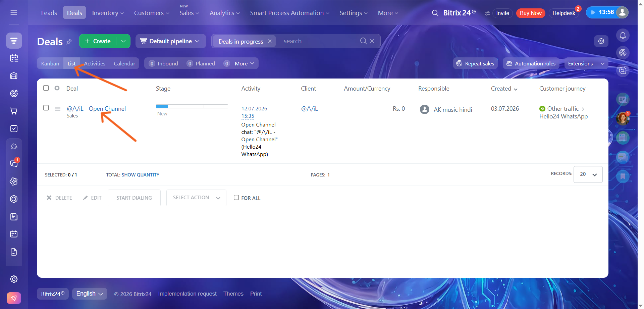This screenshot has height=309, width=644.
Task: Switch to Activities view
Action: [95, 63]
